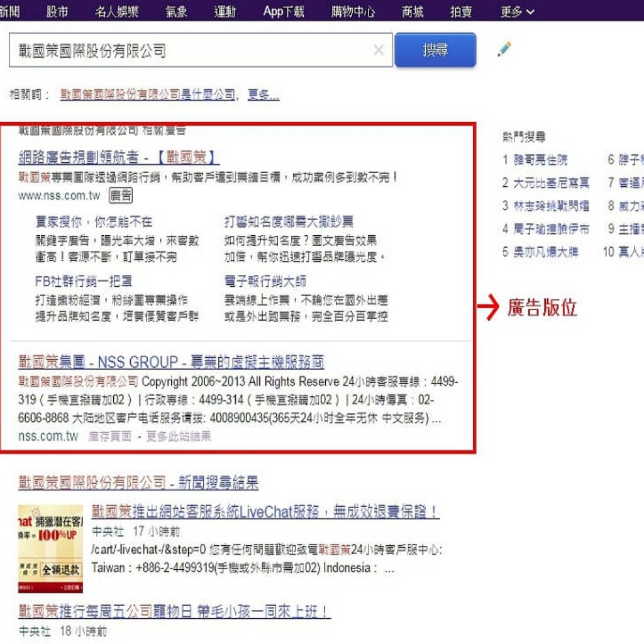Viewport: 644px width, 644px height.
Task: Open the 新聞 tab in top navigation
Action: pyautogui.click(x=9, y=11)
